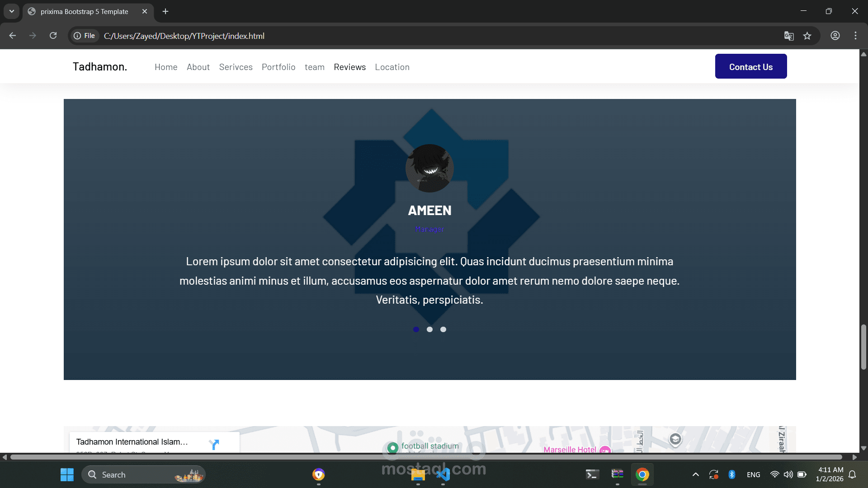Show hidden system tray icons chevron
868x488 pixels.
coord(696,474)
